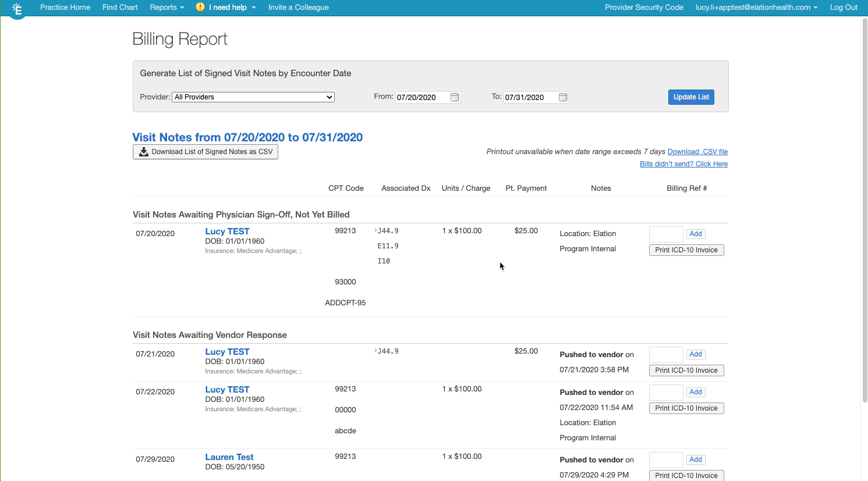Expand the Provider dropdown
Image resolution: width=868 pixels, height=481 pixels.
tap(253, 97)
